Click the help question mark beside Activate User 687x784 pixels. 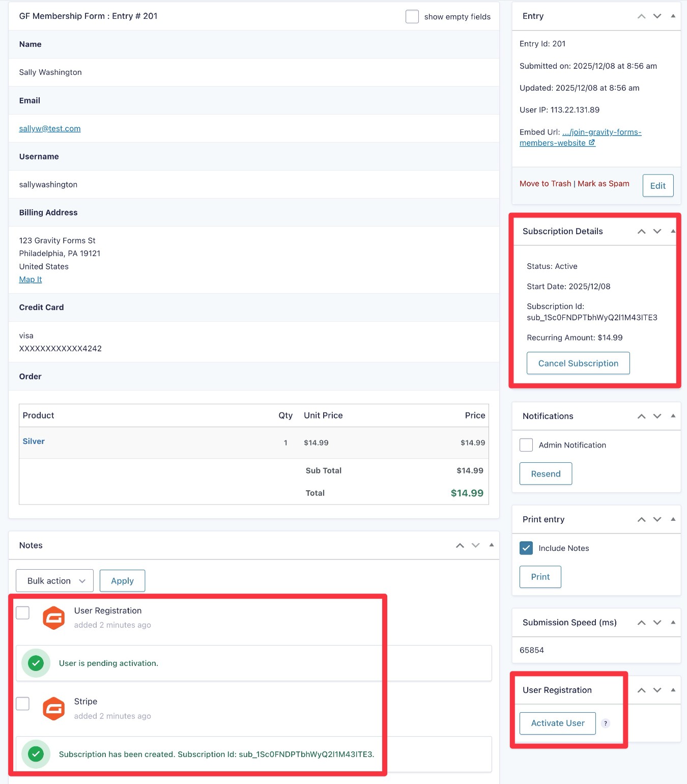[605, 723]
